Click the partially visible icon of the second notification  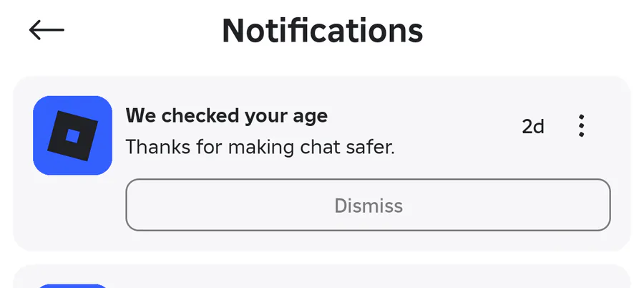tap(72, 285)
